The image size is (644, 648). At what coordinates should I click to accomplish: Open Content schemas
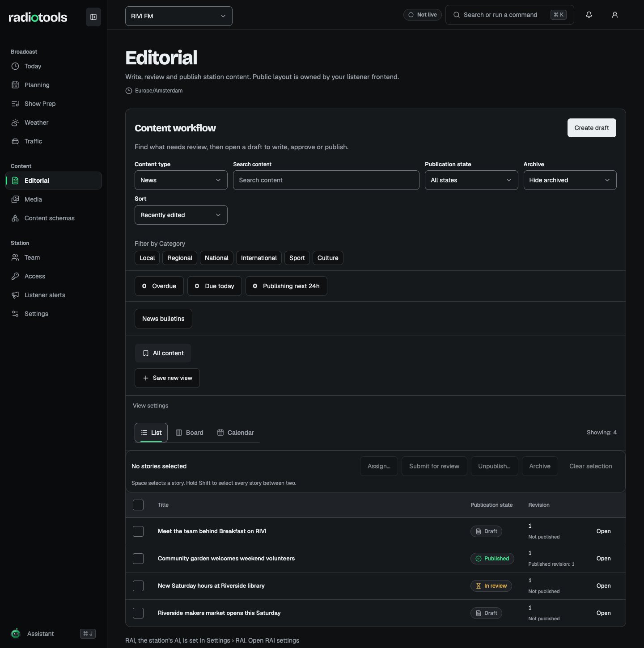coord(54,218)
